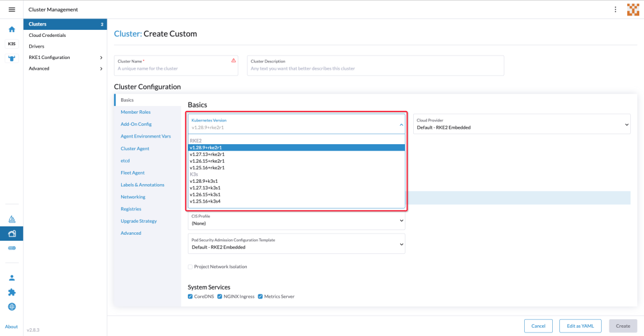Open the CIS Profile dropdown
The image size is (644, 336).
296,220
